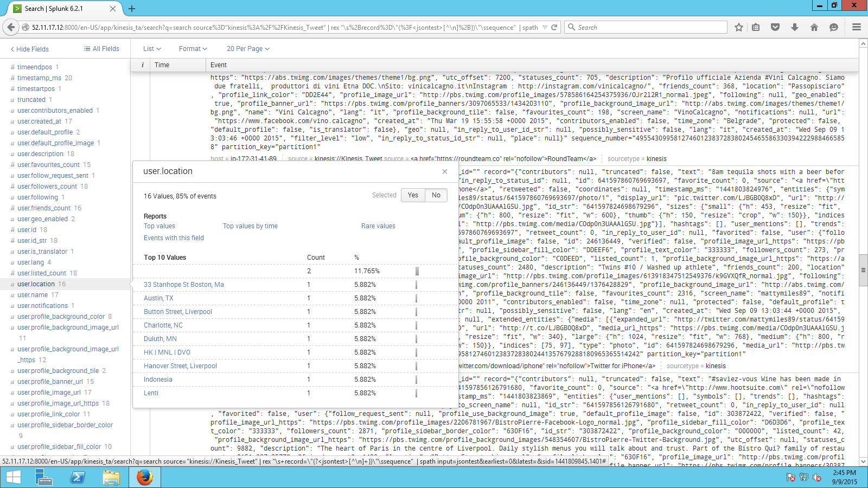
Task: Click the Event column header
Action: pyautogui.click(x=219, y=65)
